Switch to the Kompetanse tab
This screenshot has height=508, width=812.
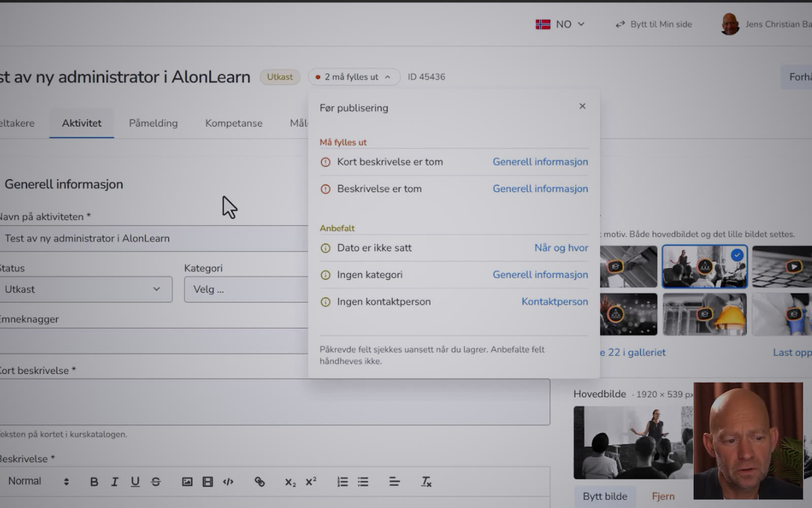tap(233, 123)
